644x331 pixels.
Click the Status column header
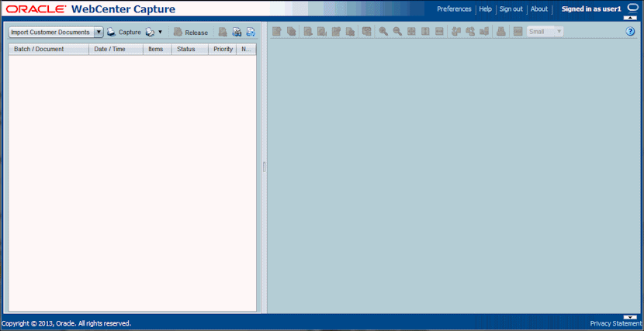click(x=190, y=49)
